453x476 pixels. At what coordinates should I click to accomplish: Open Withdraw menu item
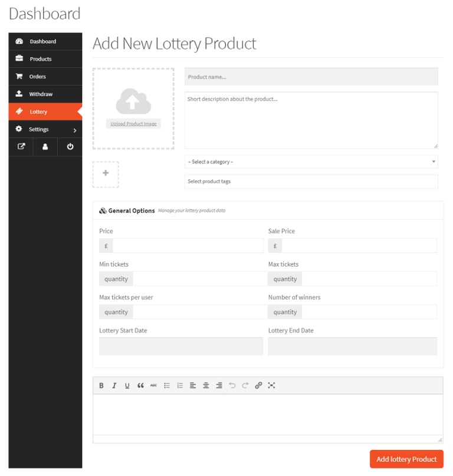click(45, 94)
